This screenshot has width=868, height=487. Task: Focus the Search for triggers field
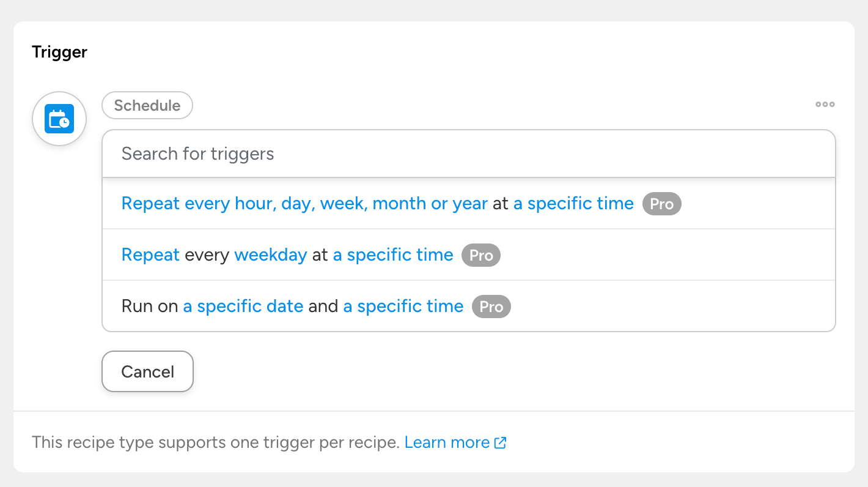click(468, 154)
